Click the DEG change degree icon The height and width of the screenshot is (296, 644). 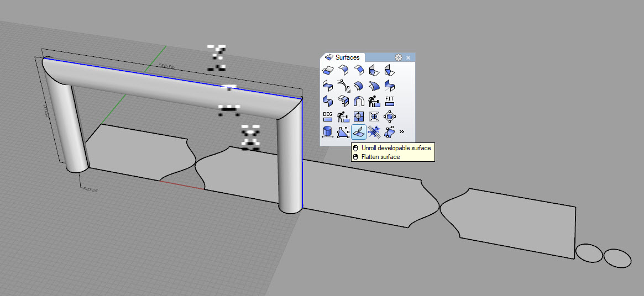coord(327,117)
